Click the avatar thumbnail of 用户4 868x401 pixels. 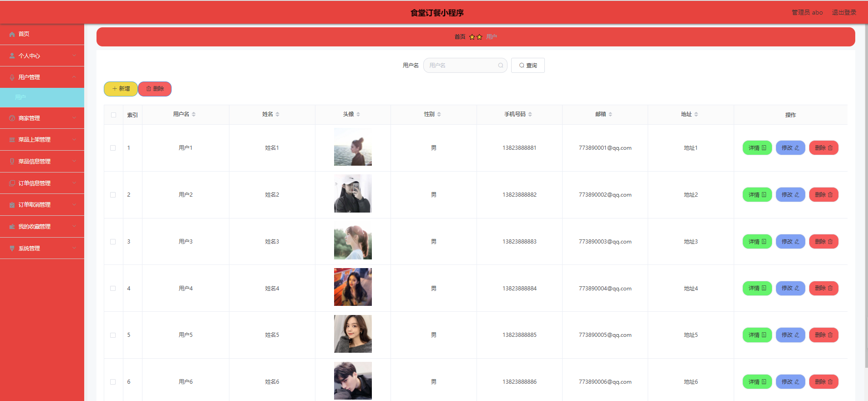pyautogui.click(x=353, y=287)
